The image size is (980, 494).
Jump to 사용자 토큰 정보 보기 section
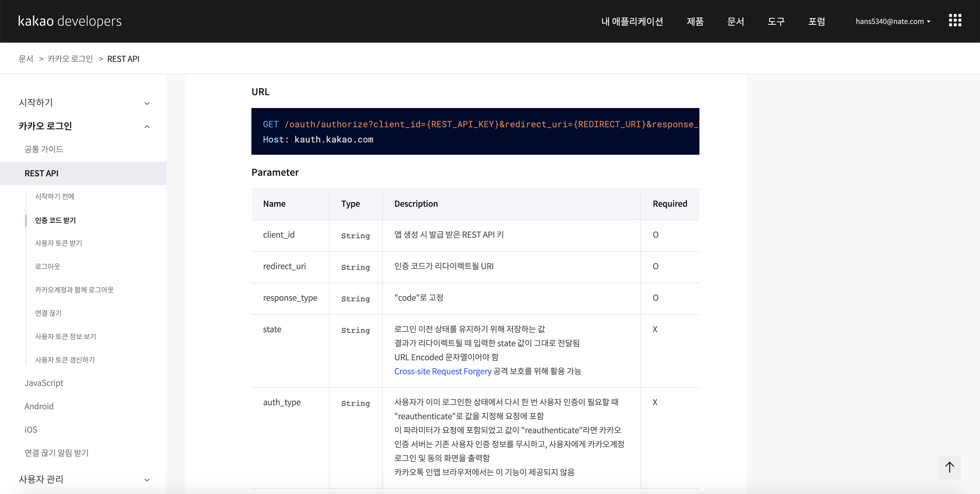pos(65,337)
